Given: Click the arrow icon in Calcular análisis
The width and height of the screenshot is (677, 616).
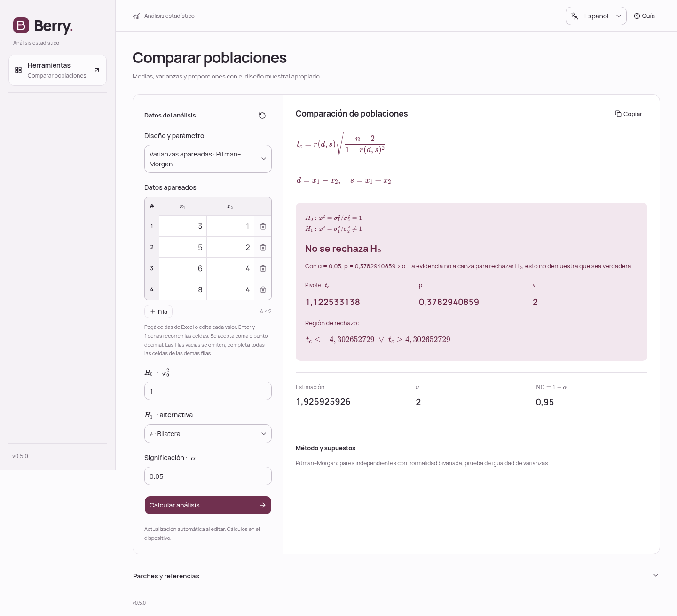Looking at the screenshot, I should [x=263, y=505].
